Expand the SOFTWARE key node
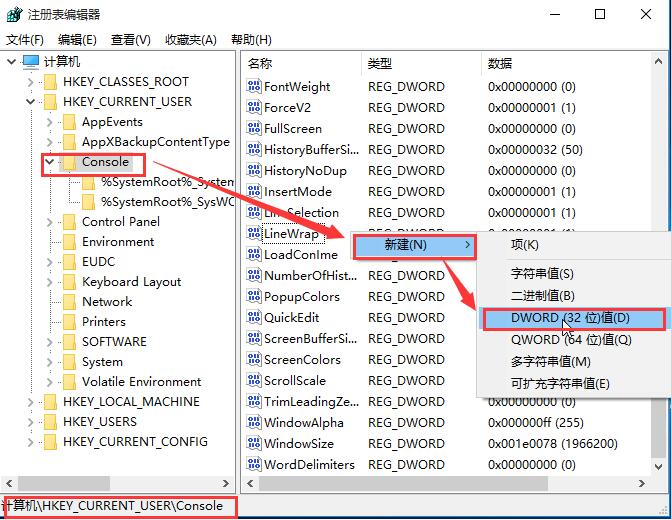671x520 pixels. 50,342
